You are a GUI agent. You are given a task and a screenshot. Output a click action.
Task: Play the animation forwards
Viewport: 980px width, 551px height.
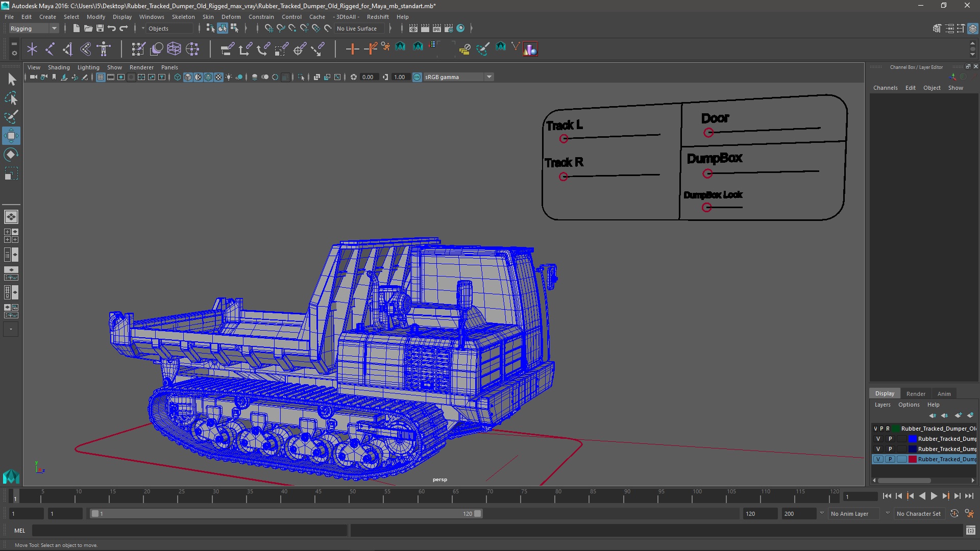pyautogui.click(x=934, y=496)
